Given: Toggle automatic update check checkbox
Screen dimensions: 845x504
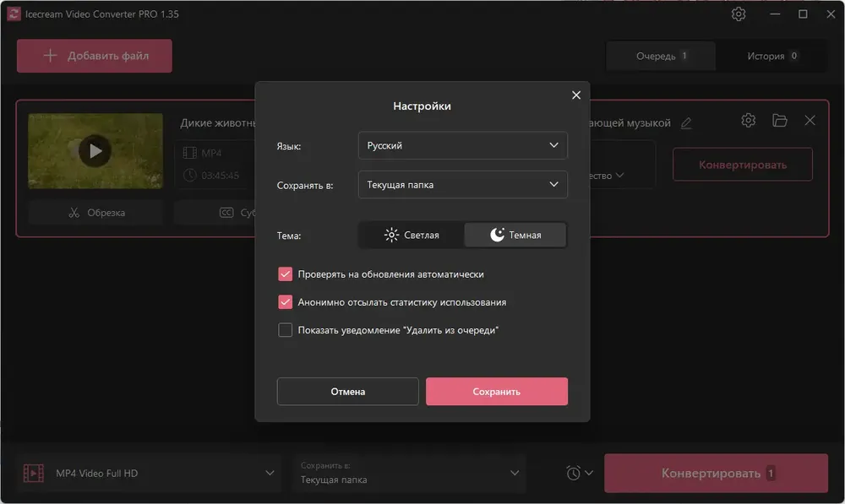Looking at the screenshot, I should (x=285, y=274).
